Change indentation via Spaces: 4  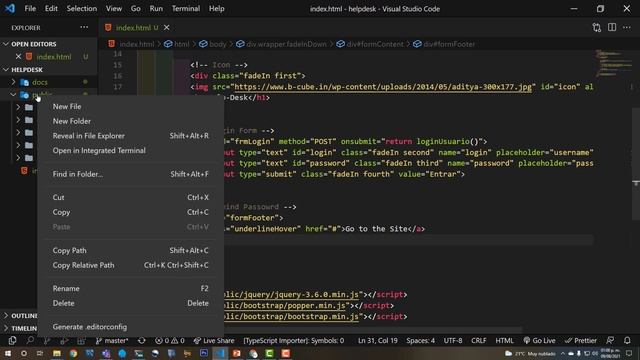(420, 340)
